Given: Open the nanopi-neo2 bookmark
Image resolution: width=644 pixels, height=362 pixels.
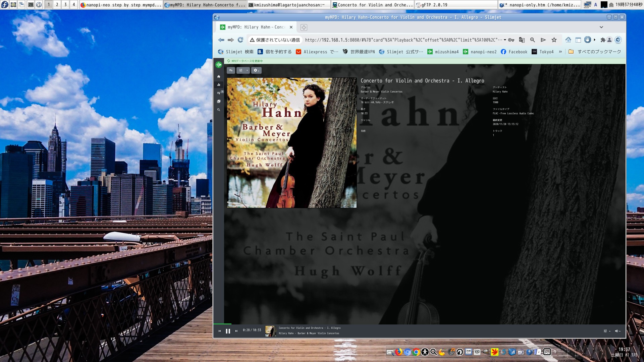Looking at the screenshot, I should pyautogui.click(x=480, y=52).
